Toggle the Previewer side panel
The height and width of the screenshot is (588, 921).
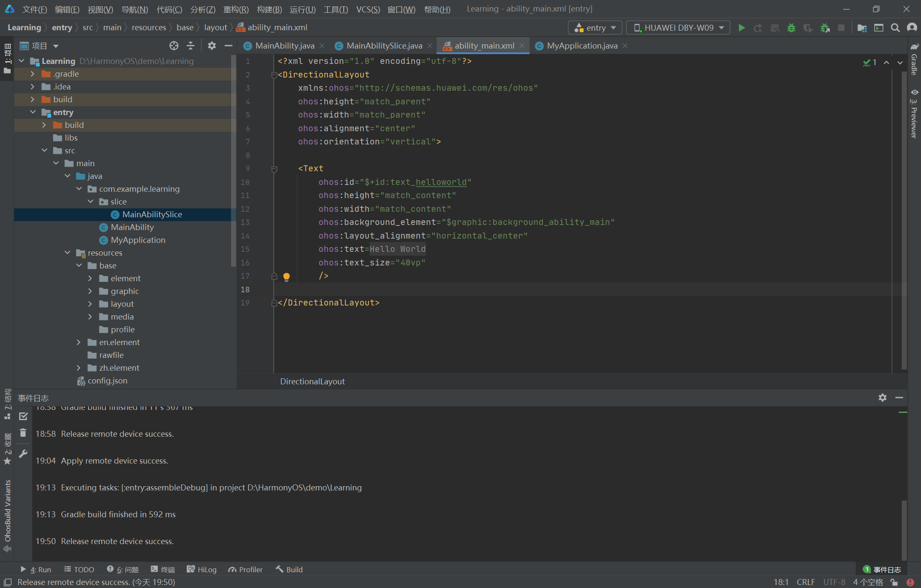pos(914,113)
